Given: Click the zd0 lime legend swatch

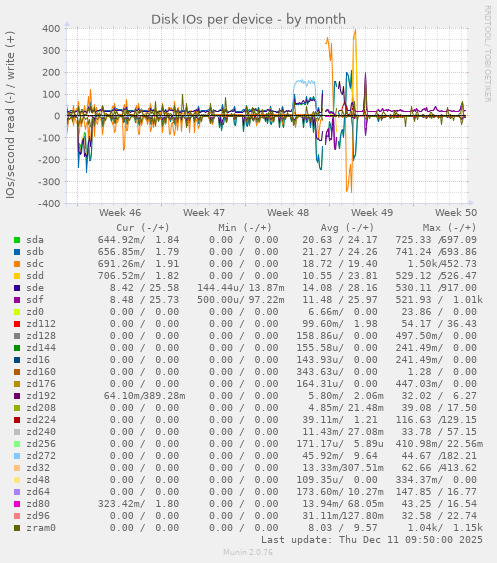Looking at the screenshot, I should pyautogui.click(x=17, y=312).
